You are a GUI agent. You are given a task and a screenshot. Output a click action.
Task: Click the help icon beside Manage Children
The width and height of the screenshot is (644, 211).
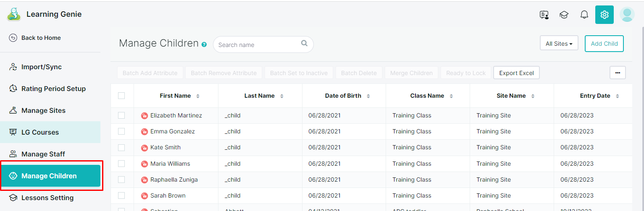pyautogui.click(x=204, y=44)
